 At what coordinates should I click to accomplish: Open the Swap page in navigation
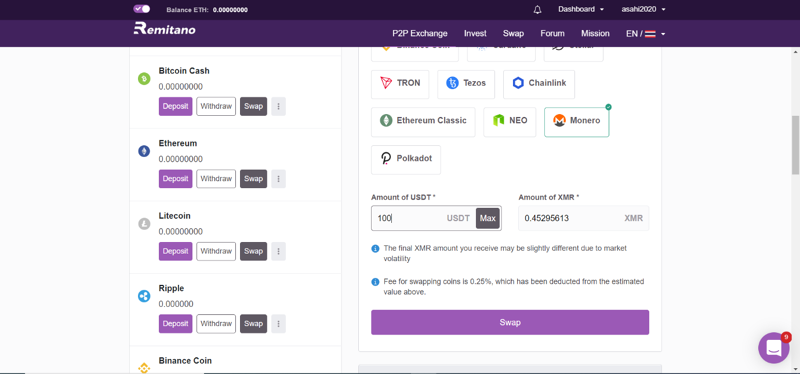pyautogui.click(x=513, y=34)
